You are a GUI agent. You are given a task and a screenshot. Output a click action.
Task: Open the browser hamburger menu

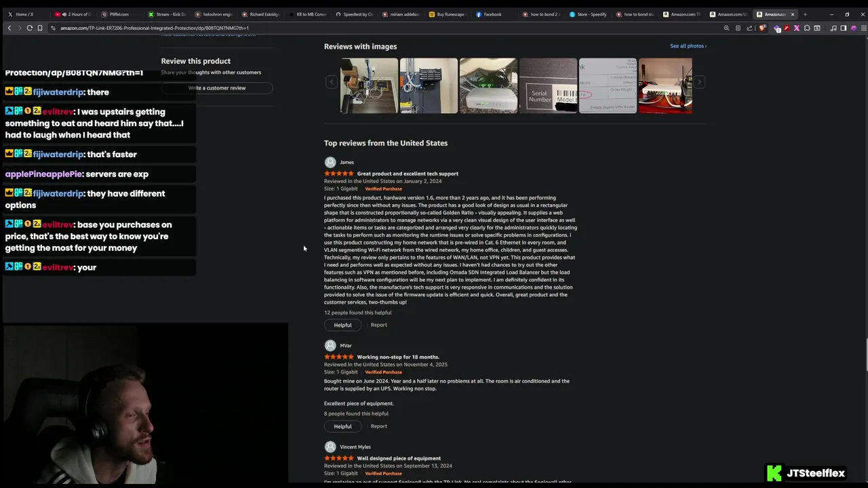[863, 28]
